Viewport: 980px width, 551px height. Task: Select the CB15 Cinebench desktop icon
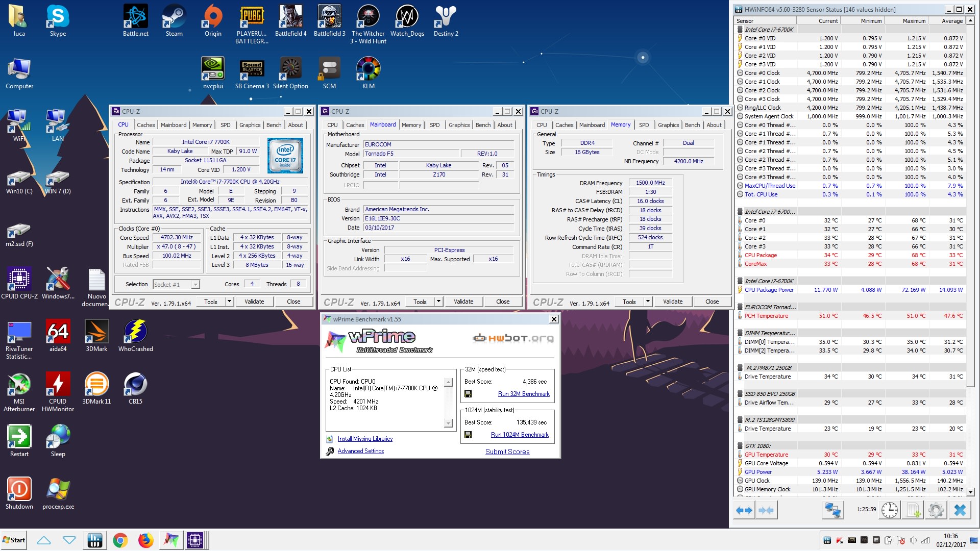(135, 388)
